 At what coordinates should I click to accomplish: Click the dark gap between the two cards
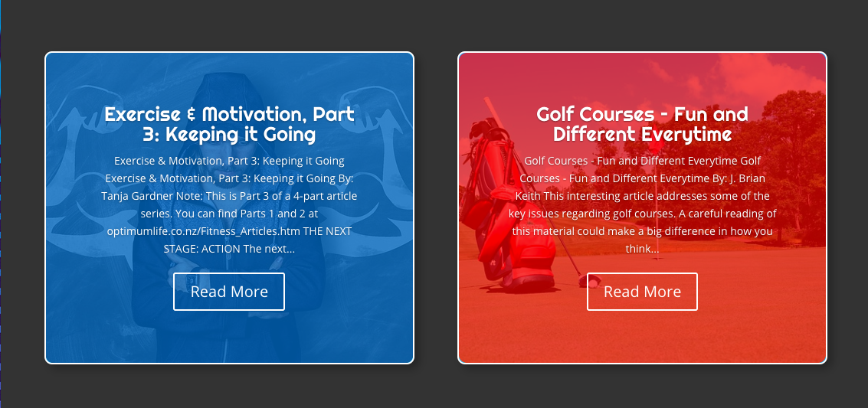click(436, 207)
